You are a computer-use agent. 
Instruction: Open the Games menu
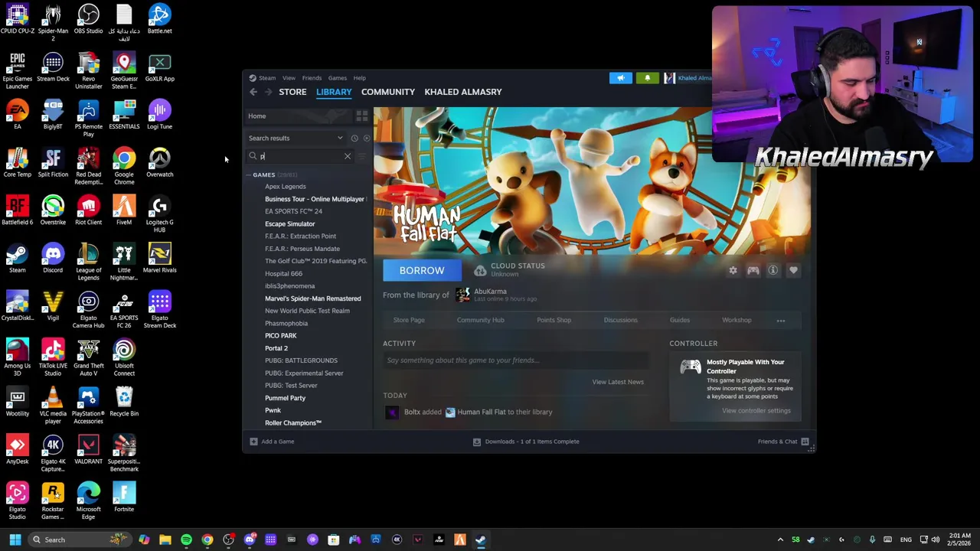338,78
